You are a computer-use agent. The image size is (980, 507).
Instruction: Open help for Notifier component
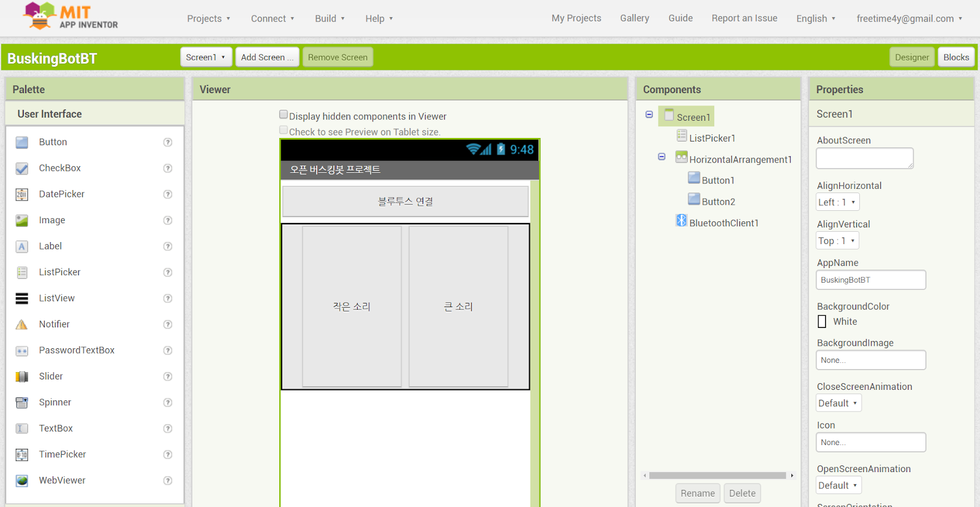168,324
